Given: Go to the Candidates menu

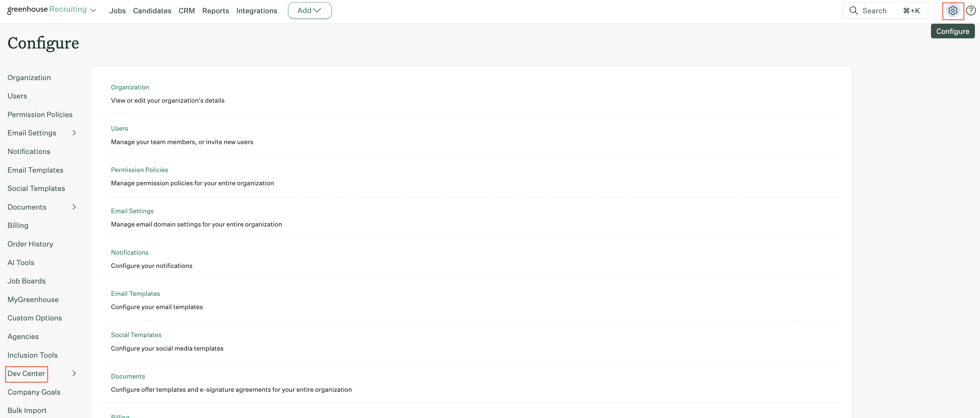Looking at the screenshot, I should click(152, 11).
